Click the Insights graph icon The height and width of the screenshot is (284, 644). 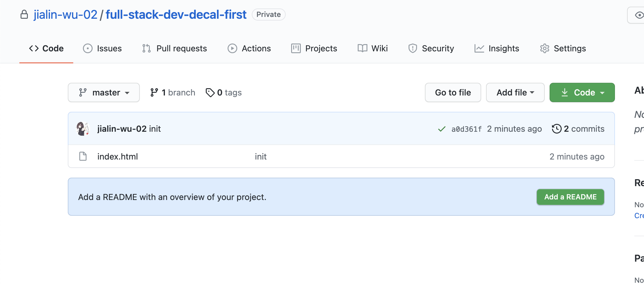(479, 48)
